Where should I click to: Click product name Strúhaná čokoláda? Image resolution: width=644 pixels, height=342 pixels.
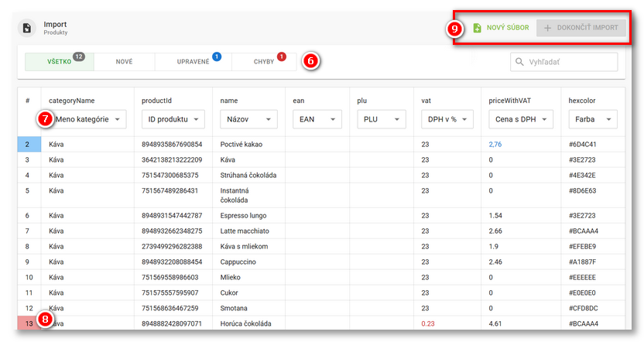pyautogui.click(x=248, y=176)
